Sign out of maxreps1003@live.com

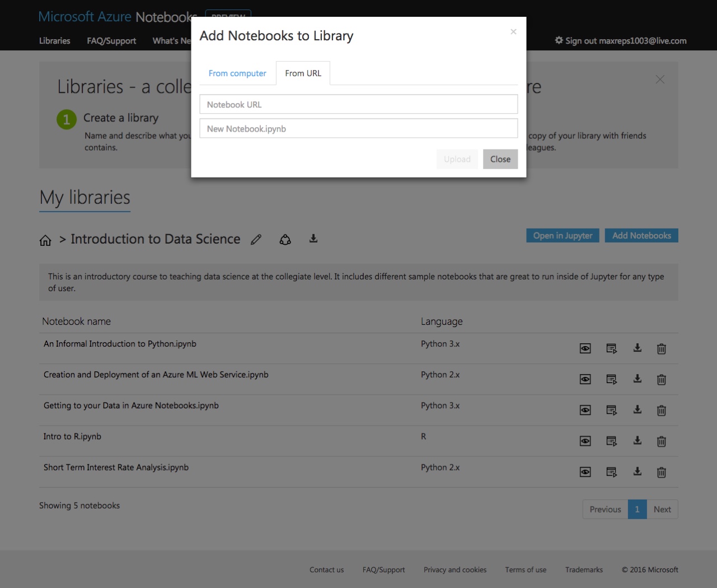coord(621,41)
